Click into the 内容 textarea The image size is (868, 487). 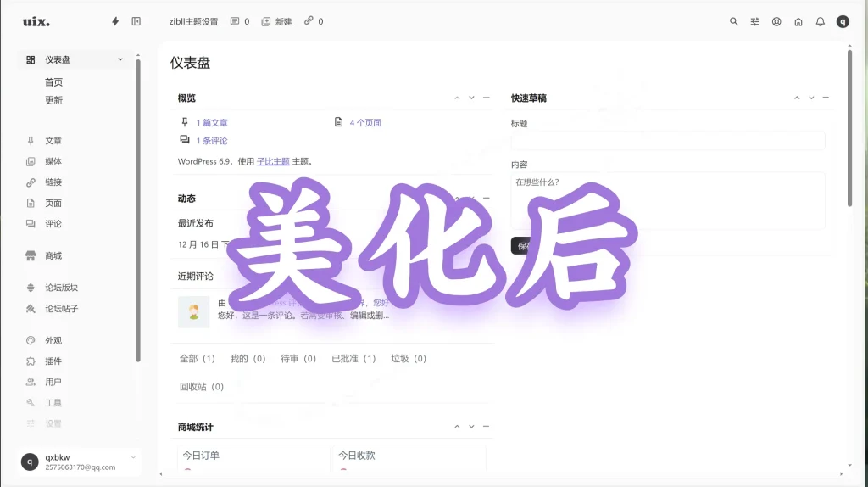[x=668, y=200]
